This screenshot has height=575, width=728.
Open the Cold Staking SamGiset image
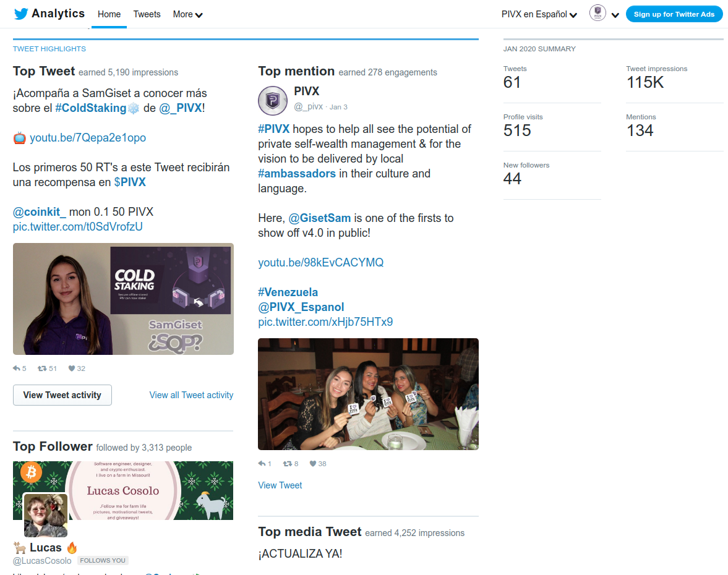[123, 299]
